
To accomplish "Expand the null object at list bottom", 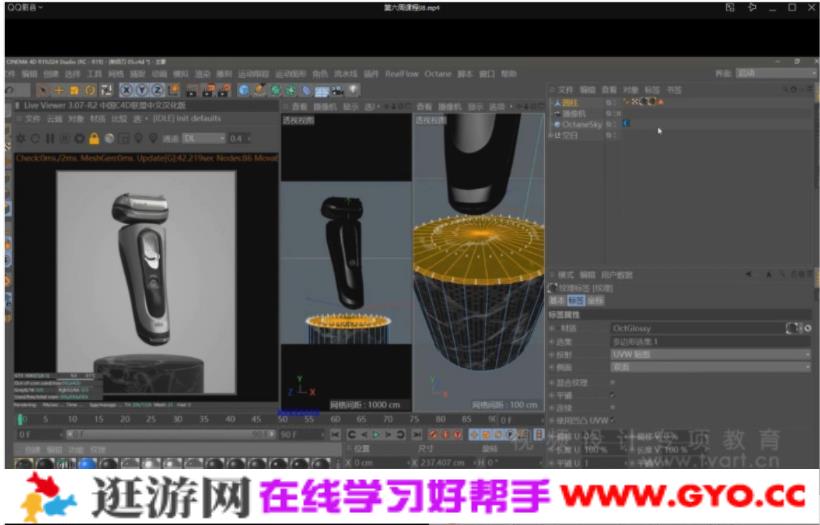I will (x=551, y=135).
